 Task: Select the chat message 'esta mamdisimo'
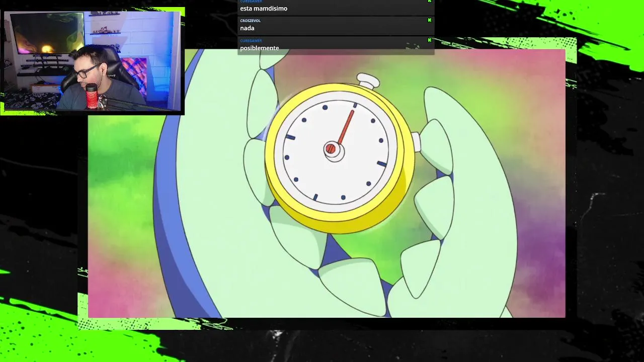click(x=264, y=9)
